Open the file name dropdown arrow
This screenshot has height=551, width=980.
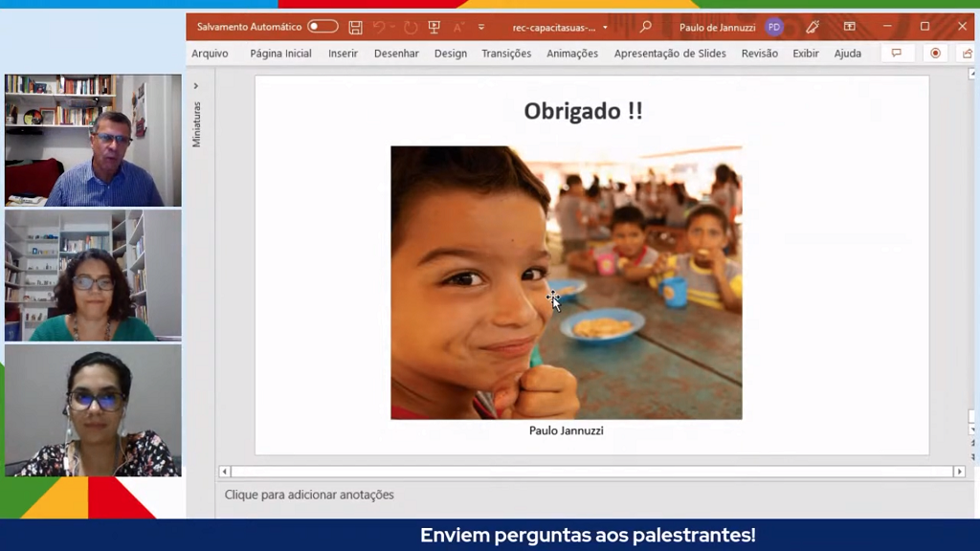click(x=605, y=28)
